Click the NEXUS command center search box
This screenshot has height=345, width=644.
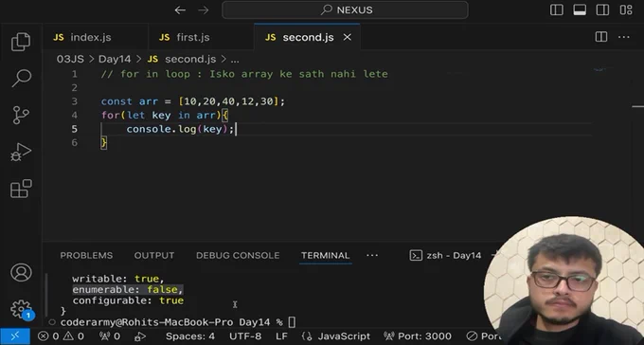point(345,9)
